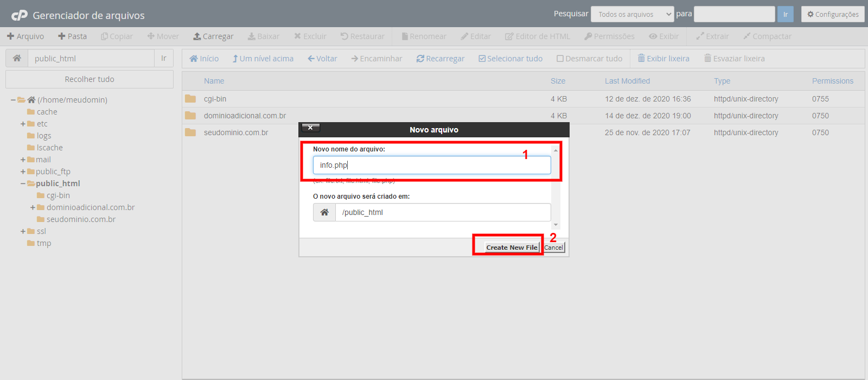Viewport: 868px width, 380px height.
Task: Click the Exibir view item
Action: [x=664, y=36]
